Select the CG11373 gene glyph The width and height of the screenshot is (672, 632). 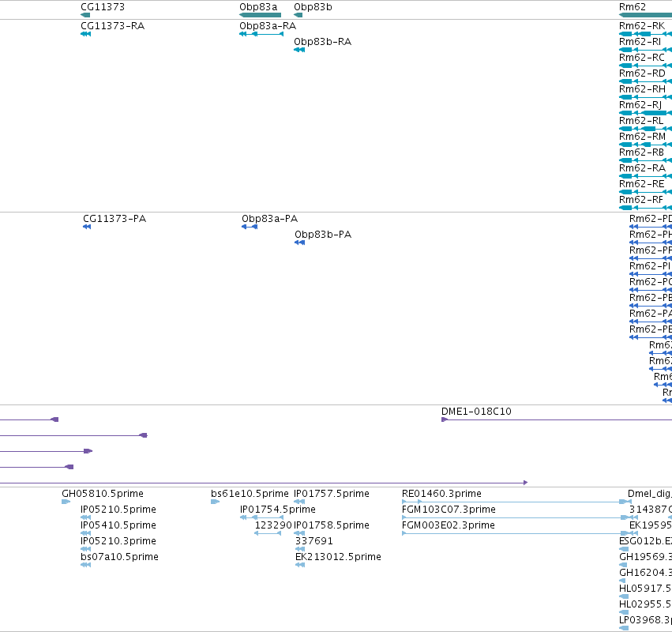click(x=85, y=15)
